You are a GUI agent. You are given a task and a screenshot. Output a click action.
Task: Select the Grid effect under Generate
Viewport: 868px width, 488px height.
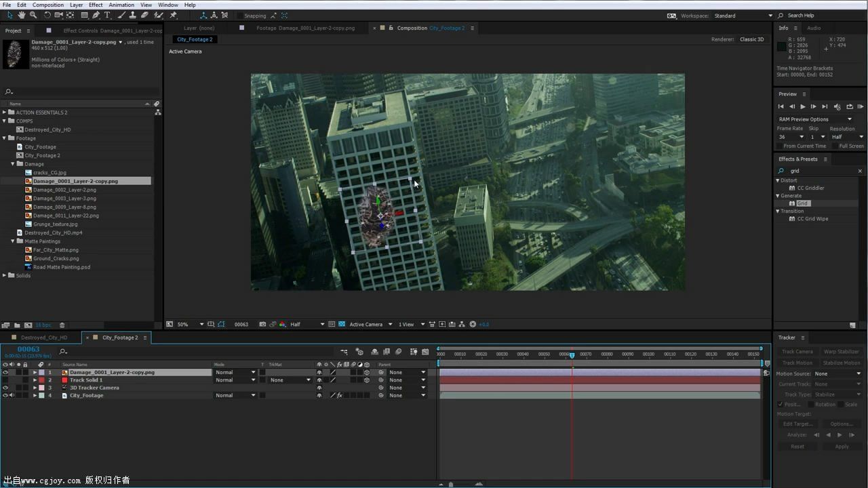click(802, 203)
